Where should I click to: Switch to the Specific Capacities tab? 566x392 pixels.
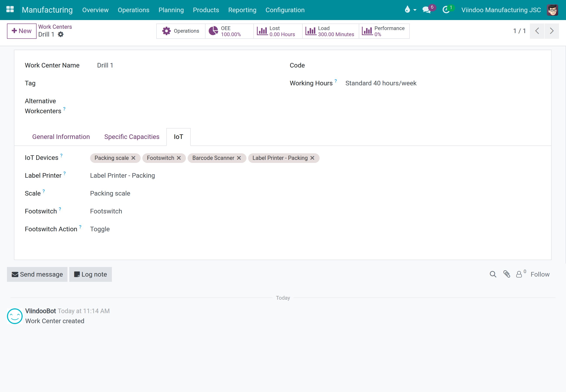pos(132,137)
